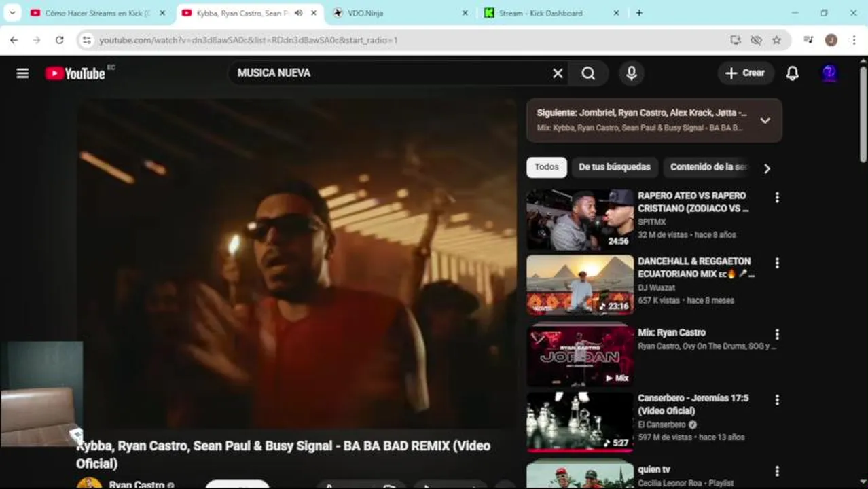This screenshot has width=868, height=489.
Task: Click the BA BA BAD REMIX video player
Action: 297,264
